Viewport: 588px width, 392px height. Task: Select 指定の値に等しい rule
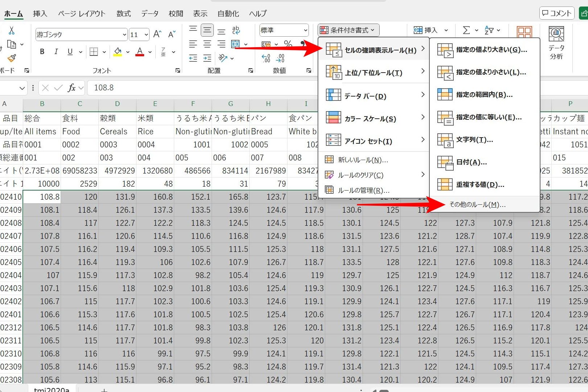pyautogui.click(x=484, y=117)
